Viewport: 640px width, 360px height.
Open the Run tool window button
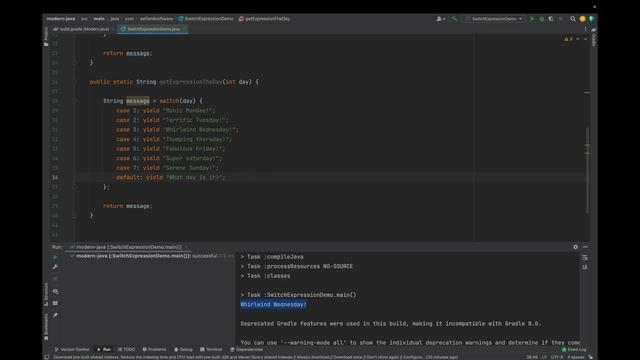point(104,349)
